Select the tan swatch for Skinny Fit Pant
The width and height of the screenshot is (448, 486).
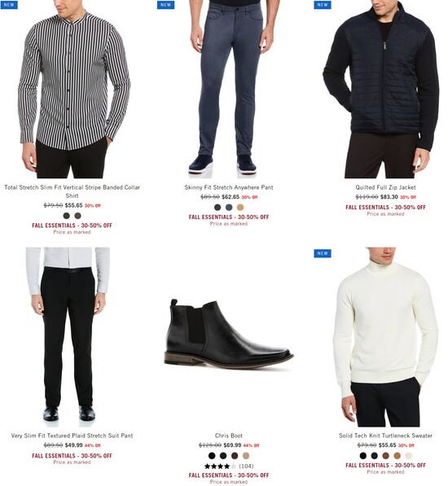pyautogui.click(x=240, y=208)
